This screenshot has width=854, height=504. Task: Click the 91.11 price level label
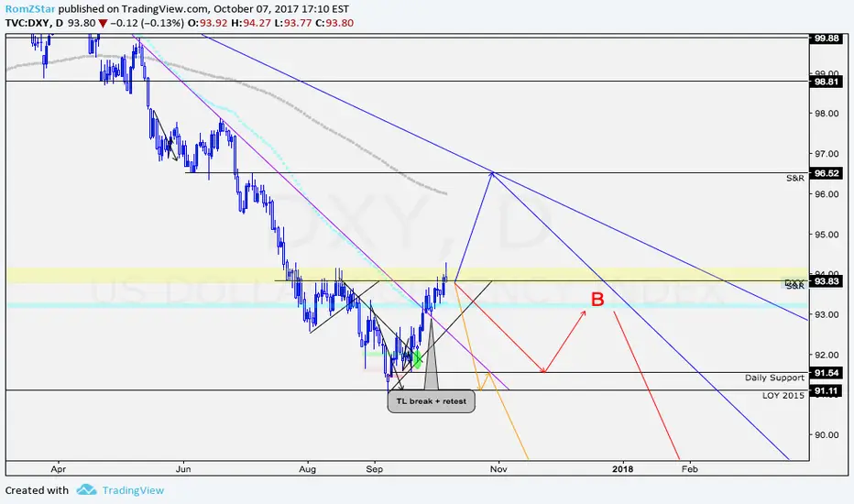827,390
